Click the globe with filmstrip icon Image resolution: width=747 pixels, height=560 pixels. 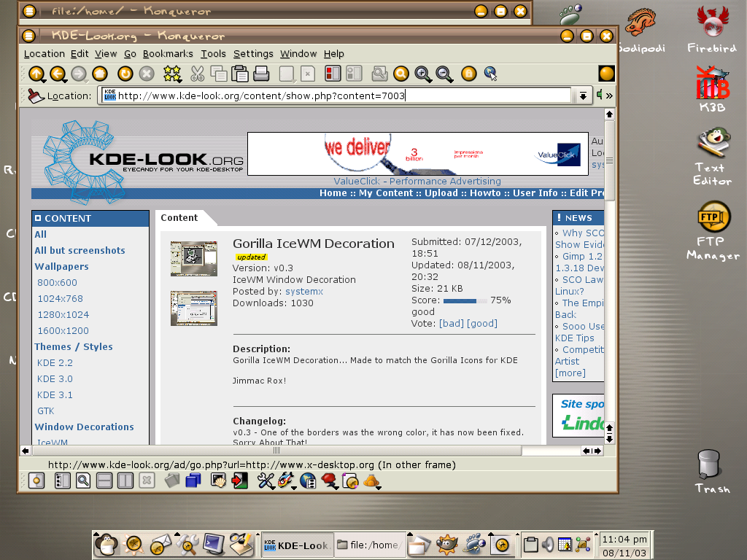point(309,481)
